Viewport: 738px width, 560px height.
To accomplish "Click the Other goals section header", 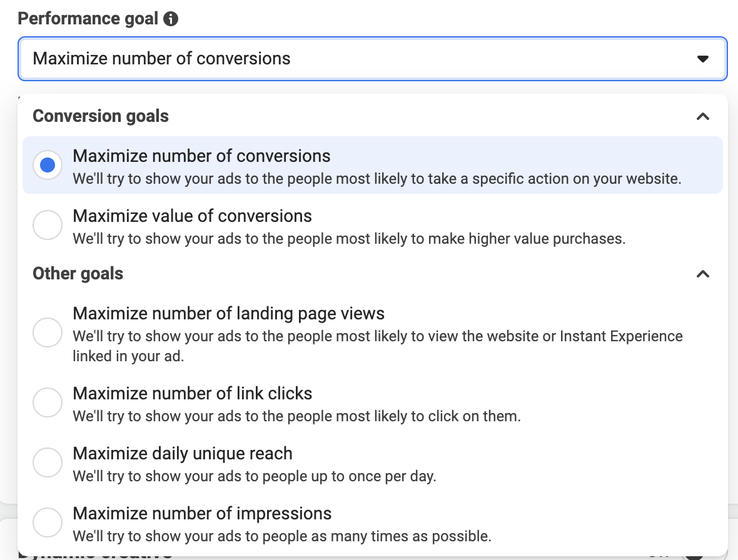I will [x=78, y=274].
